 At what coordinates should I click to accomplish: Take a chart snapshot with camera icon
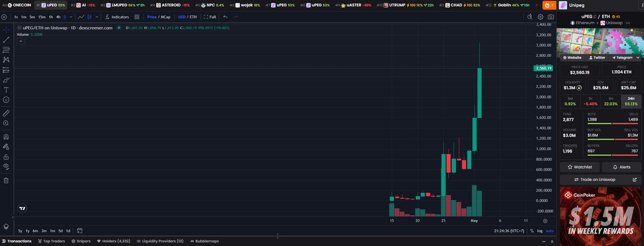point(551,17)
